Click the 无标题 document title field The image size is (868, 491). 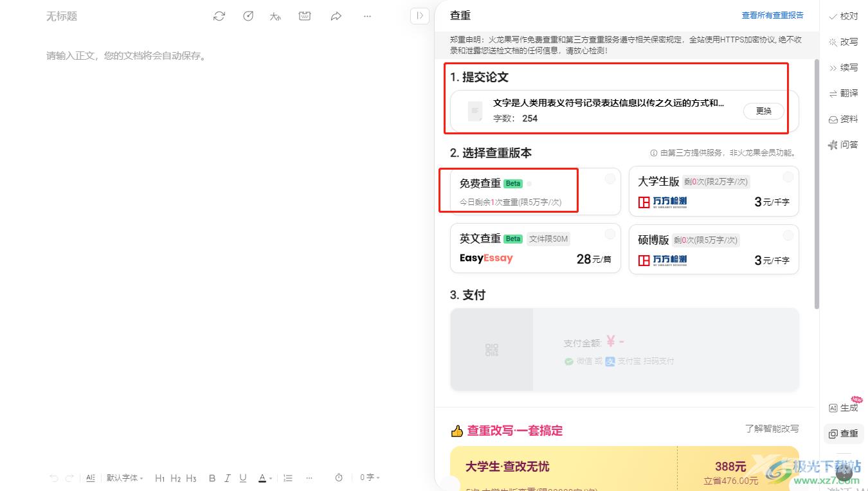tap(62, 16)
